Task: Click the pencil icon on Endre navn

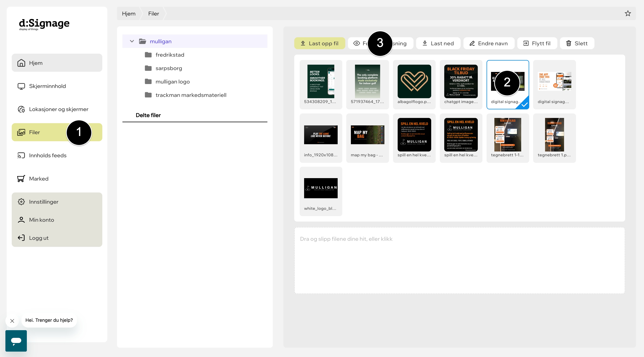Action: coord(472,43)
